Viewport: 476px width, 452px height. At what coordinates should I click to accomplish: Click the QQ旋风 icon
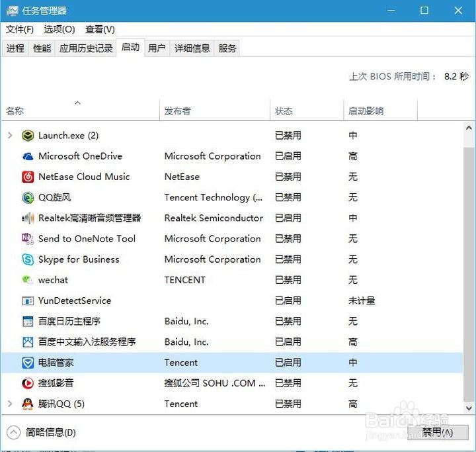point(28,198)
